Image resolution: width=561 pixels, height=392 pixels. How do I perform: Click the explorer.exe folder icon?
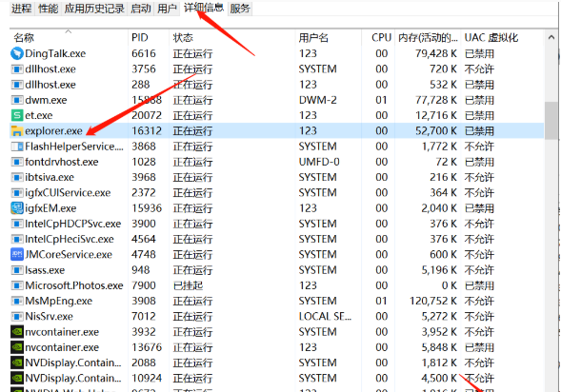[x=17, y=130]
